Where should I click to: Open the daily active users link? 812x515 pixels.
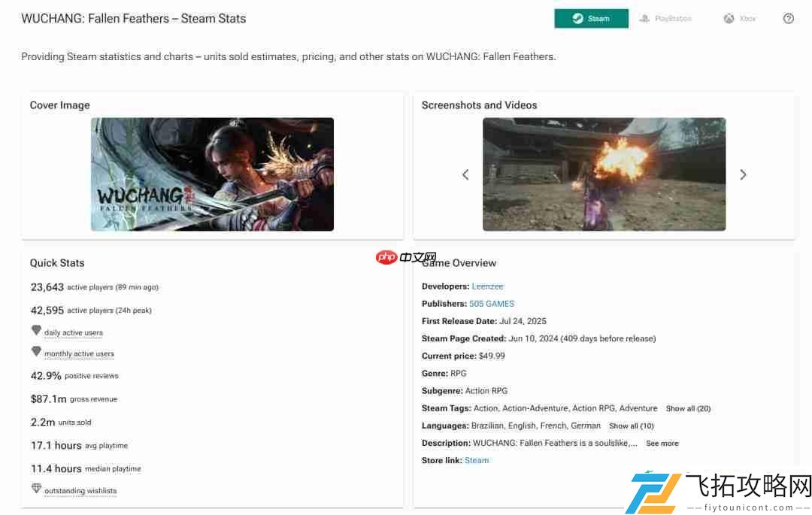[x=74, y=333]
